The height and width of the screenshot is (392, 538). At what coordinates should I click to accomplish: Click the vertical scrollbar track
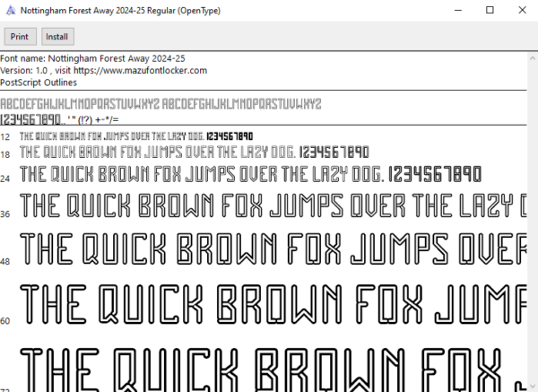pos(533,222)
